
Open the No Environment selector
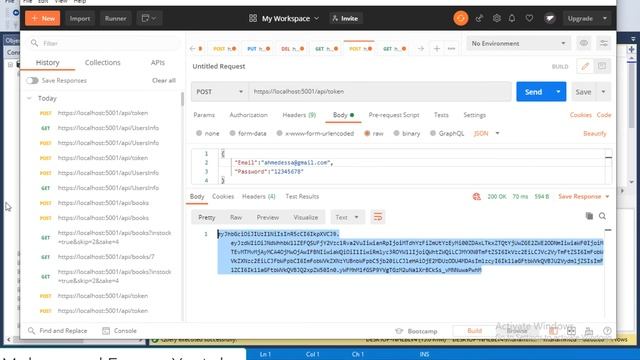click(518, 43)
